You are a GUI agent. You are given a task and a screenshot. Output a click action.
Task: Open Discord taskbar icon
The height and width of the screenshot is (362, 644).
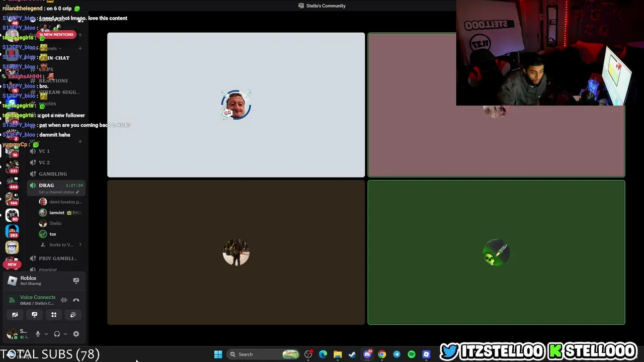[x=367, y=354]
